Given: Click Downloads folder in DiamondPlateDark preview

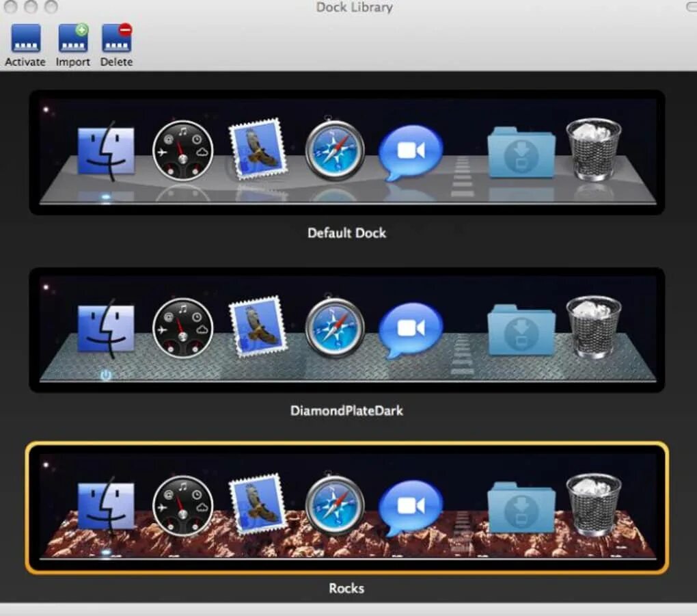Looking at the screenshot, I should pos(521,330).
